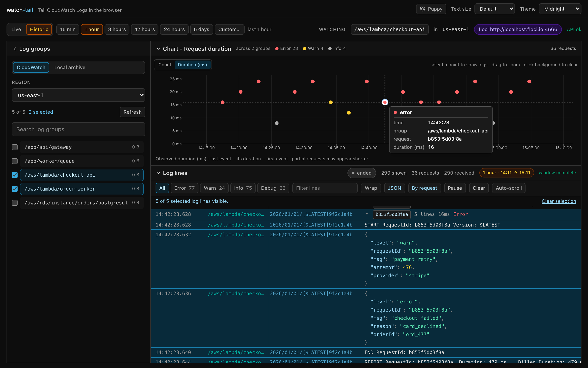Switch to Live mode
Screen dimensions: 588x368
click(x=16, y=29)
